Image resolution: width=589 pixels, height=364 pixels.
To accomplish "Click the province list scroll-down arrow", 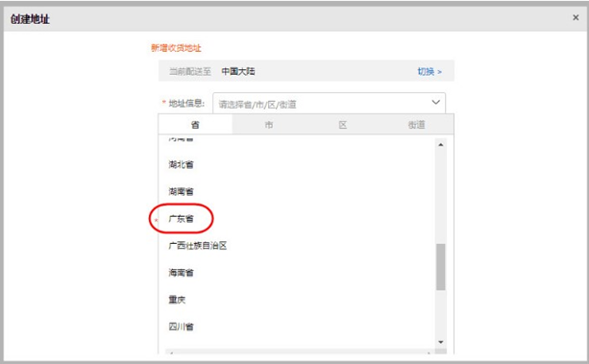I will coord(441,342).
